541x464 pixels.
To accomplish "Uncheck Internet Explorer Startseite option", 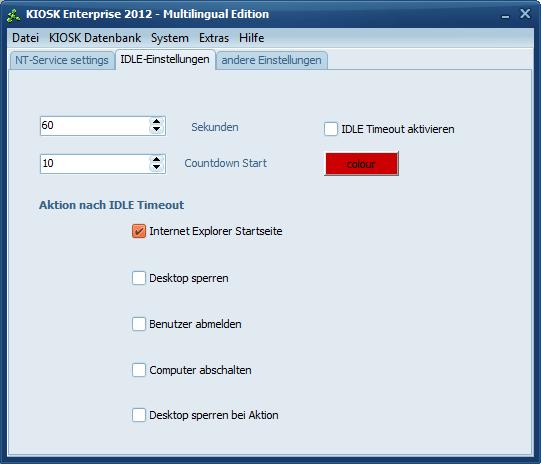I will click(139, 231).
